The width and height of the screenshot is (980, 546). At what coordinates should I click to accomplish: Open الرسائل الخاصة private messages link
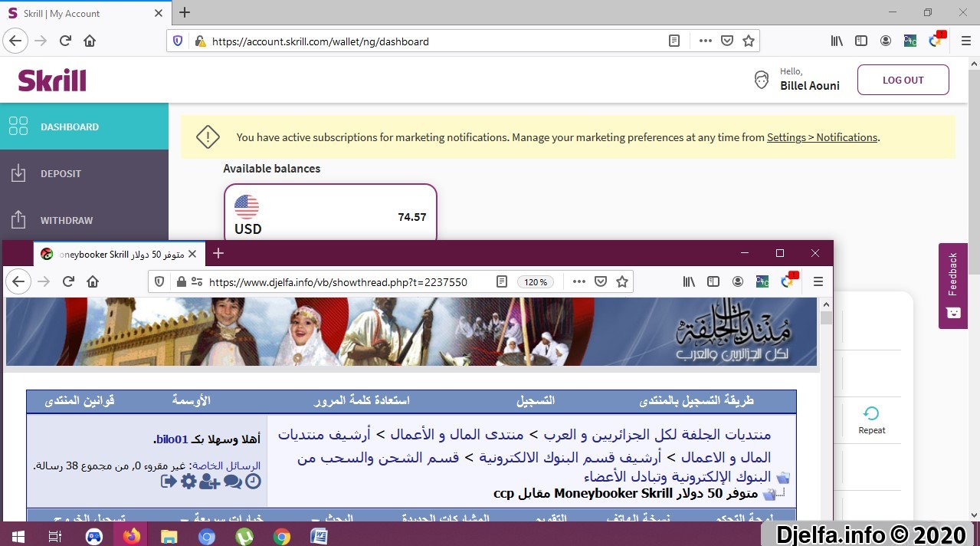225,465
